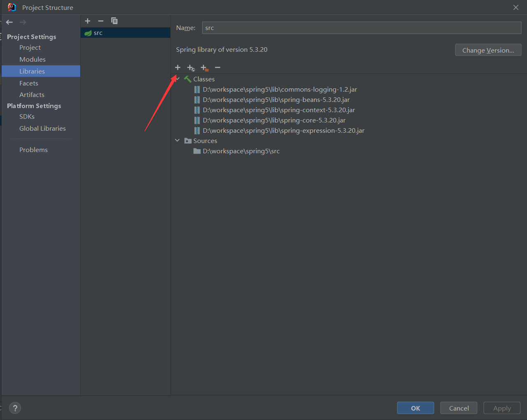This screenshot has height=420, width=527.
Task: Select the Sources node label
Action: coord(205,141)
